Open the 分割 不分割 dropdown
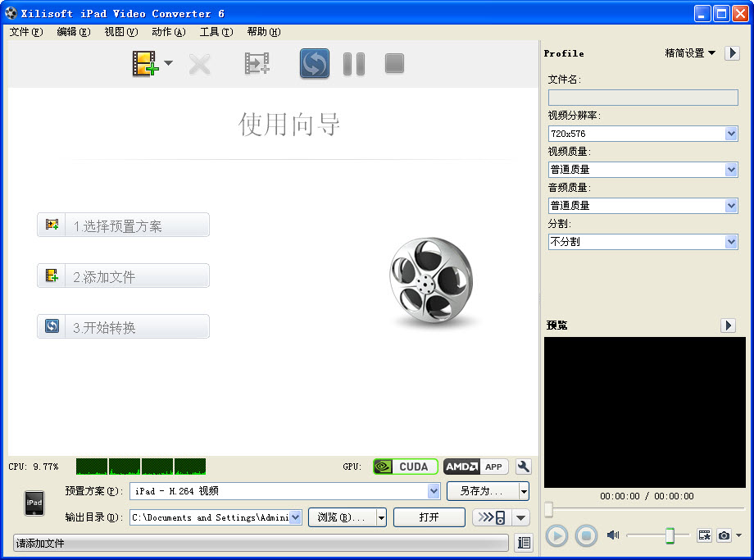754x560 pixels. (643, 242)
